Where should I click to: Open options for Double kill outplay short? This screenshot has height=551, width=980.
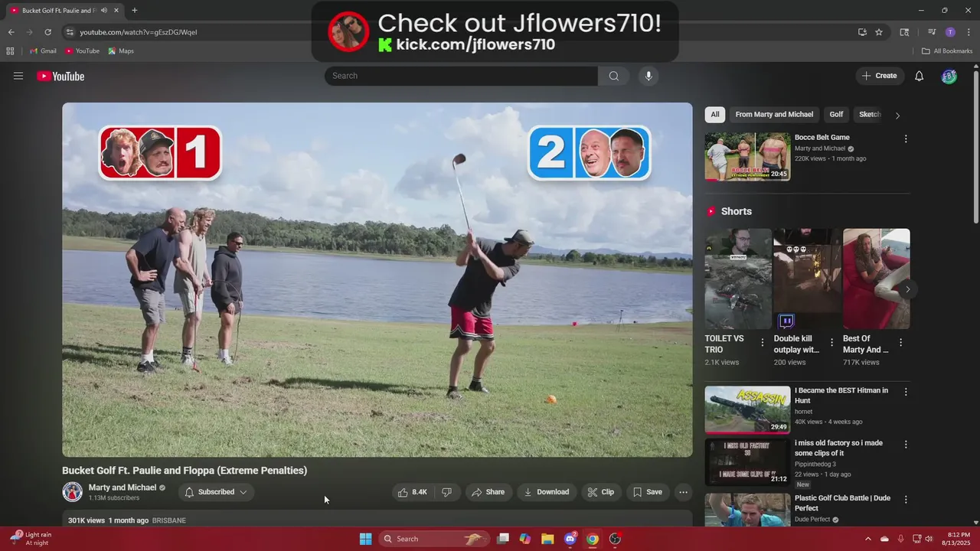tap(831, 343)
